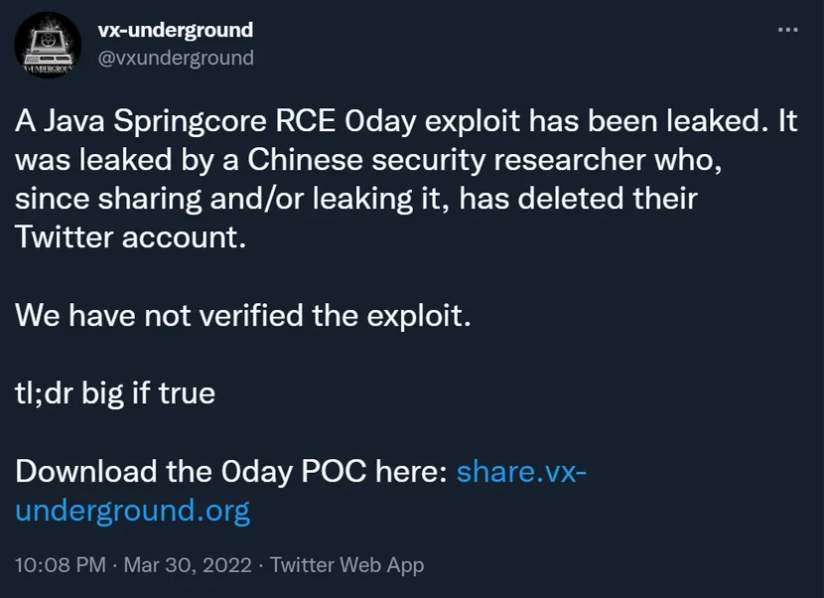Open the three-dot more options menu
Image resolution: width=824 pixels, height=598 pixels.
(788, 30)
